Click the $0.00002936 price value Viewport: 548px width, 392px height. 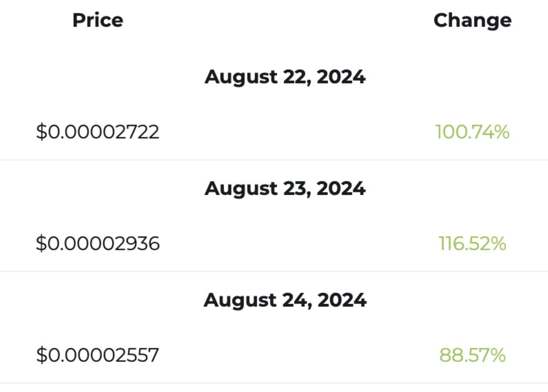point(98,244)
